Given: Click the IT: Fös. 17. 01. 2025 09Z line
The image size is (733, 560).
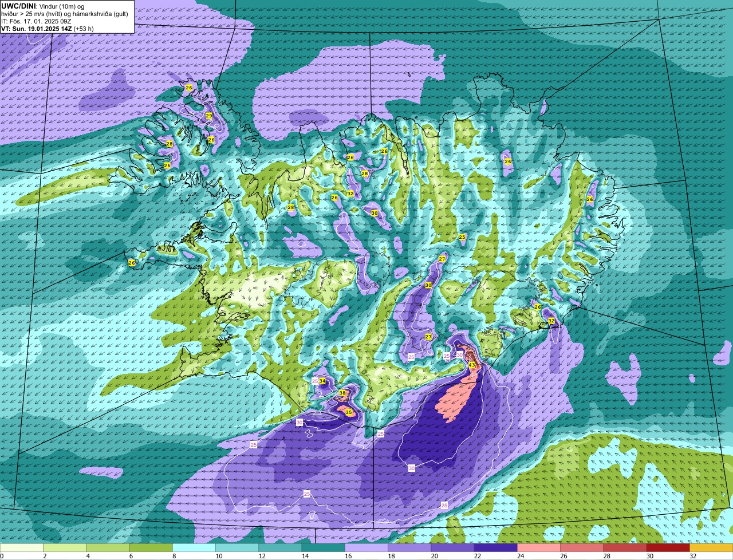Looking at the screenshot, I should 36,21.
